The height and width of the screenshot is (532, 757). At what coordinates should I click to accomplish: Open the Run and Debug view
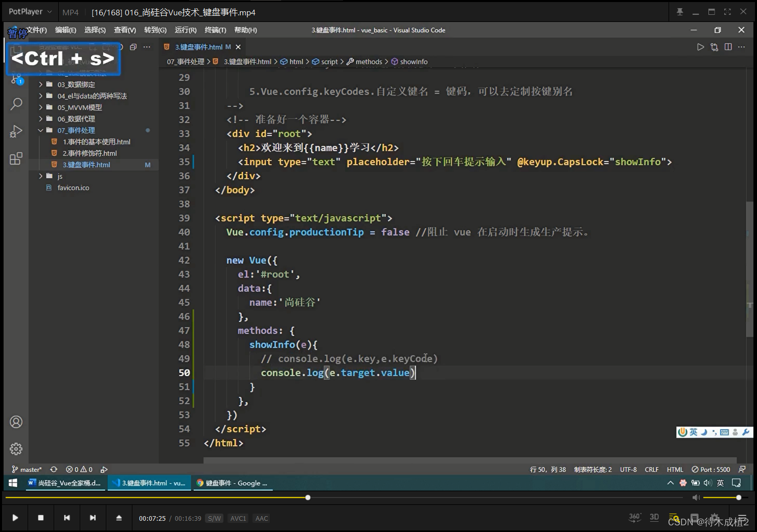point(16,131)
